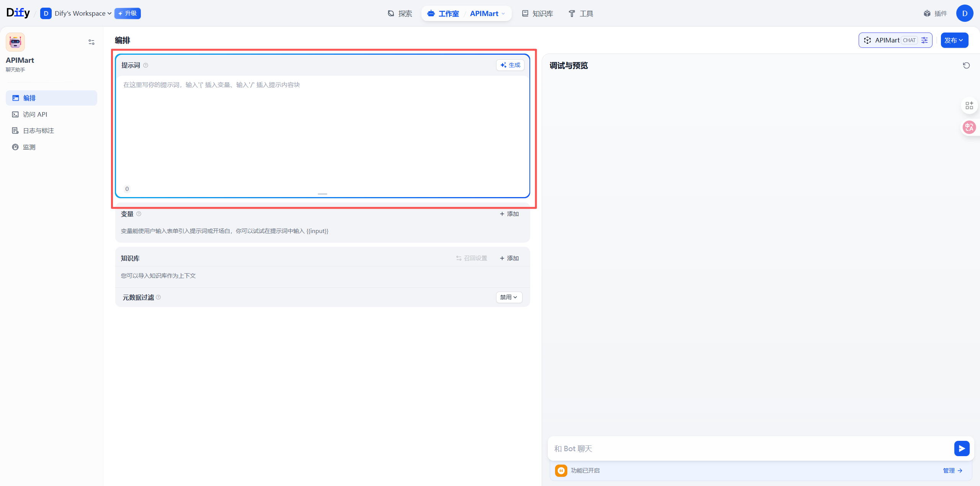Click the prompt help question mark
The height and width of the screenshot is (486, 980).
click(x=145, y=65)
